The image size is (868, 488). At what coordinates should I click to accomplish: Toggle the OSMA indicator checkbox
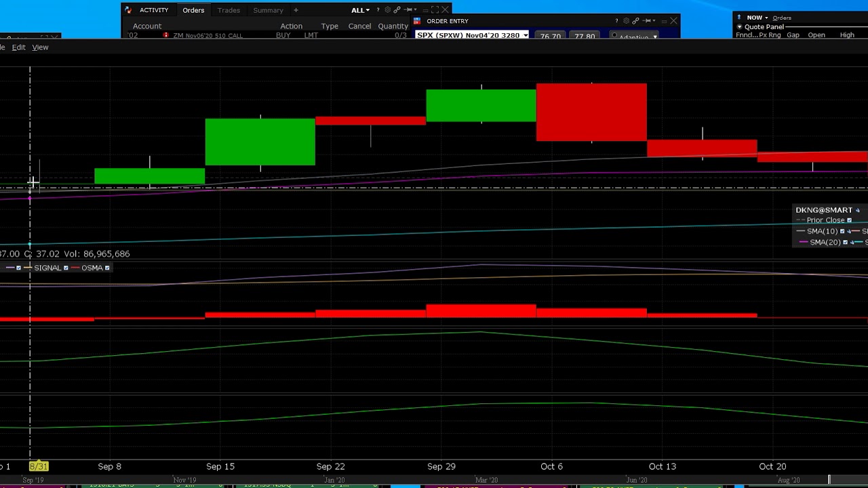pos(107,268)
